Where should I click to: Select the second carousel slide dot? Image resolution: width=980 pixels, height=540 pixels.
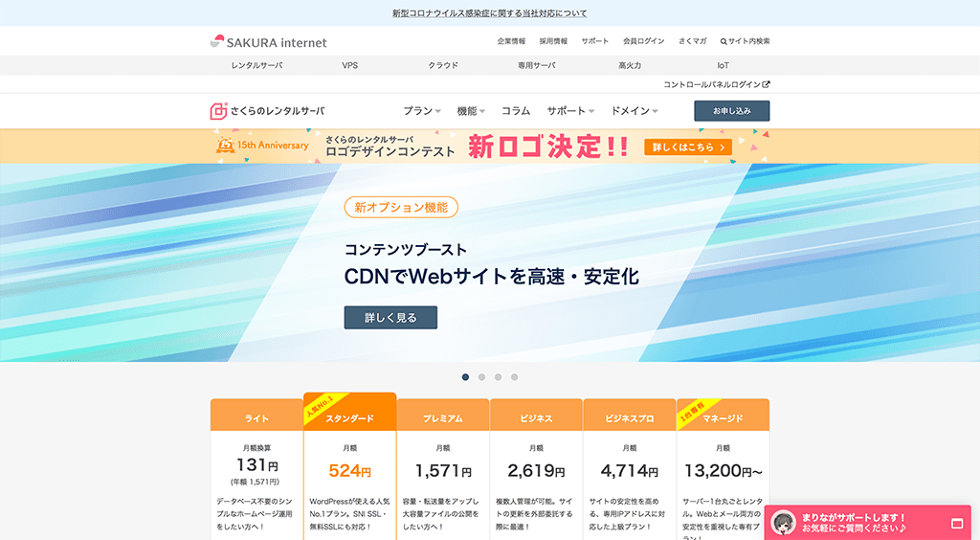coord(481,377)
